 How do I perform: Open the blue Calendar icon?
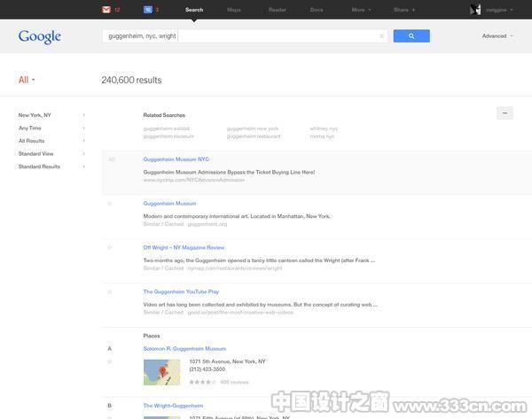pyautogui.click(x=147, y=10)
